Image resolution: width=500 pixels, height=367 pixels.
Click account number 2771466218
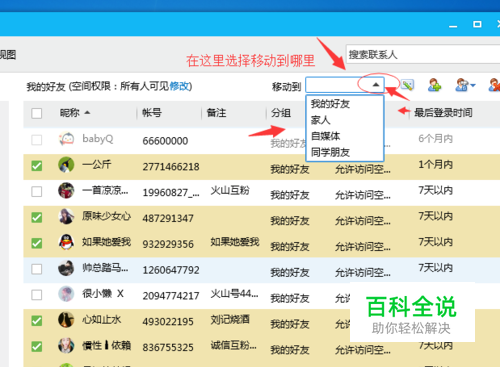pos(171,167)
